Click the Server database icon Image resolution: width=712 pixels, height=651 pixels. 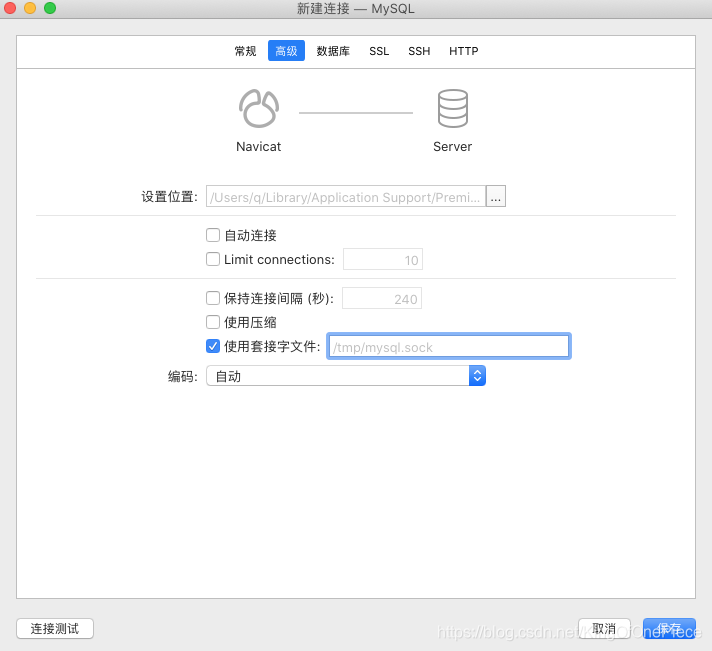pos(453,108)
